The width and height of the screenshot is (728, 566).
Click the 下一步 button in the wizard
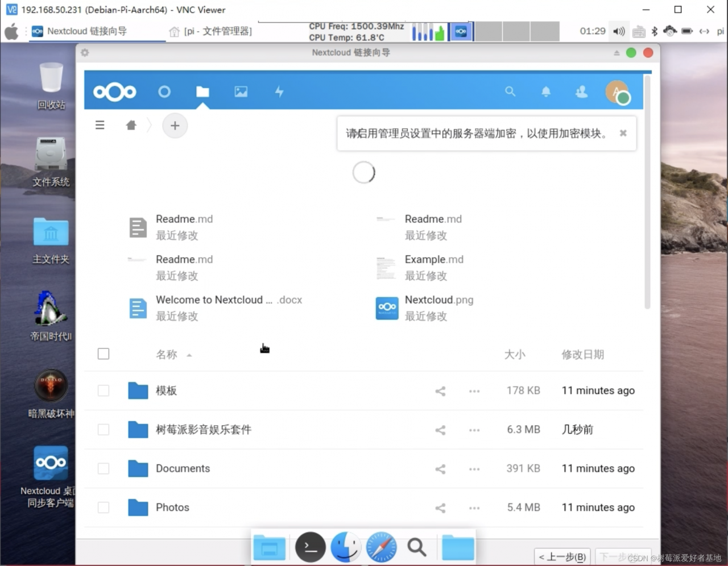[623, 557]
